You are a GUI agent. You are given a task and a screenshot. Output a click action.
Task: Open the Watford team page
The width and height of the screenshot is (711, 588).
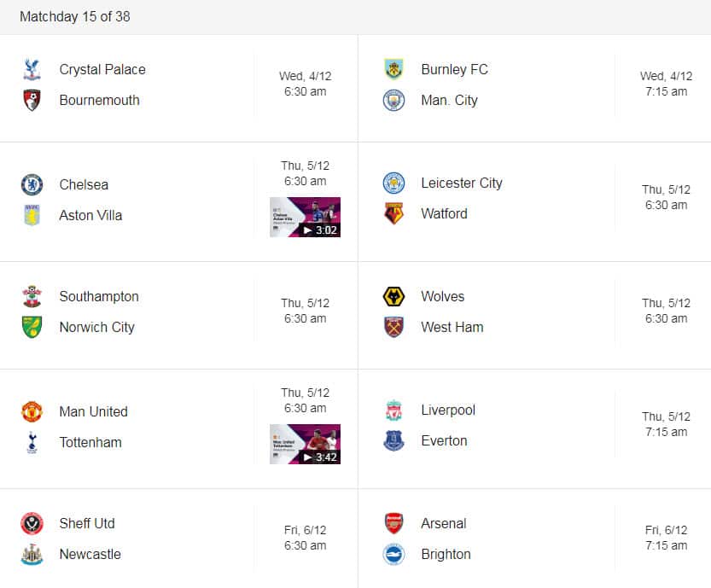444,213
